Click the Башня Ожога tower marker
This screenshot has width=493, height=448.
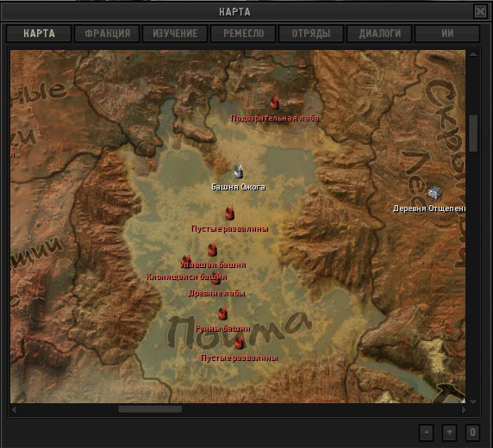tap(239, 171)
